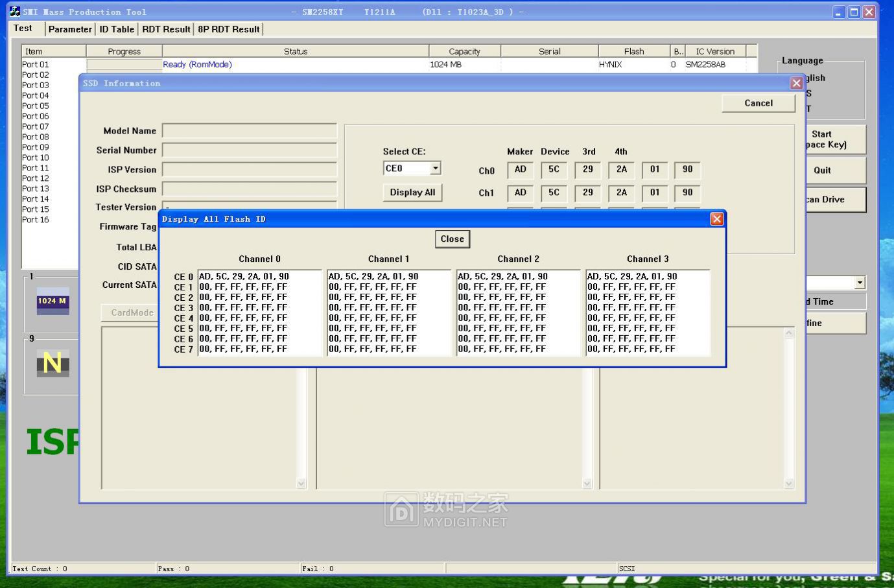
Task: Click the Flash column header
Action: click(634, 51)
